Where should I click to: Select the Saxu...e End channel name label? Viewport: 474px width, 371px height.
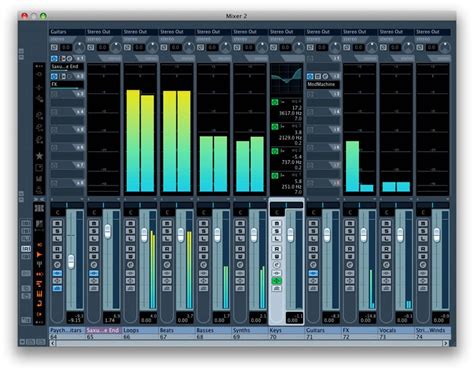[103, 330]
